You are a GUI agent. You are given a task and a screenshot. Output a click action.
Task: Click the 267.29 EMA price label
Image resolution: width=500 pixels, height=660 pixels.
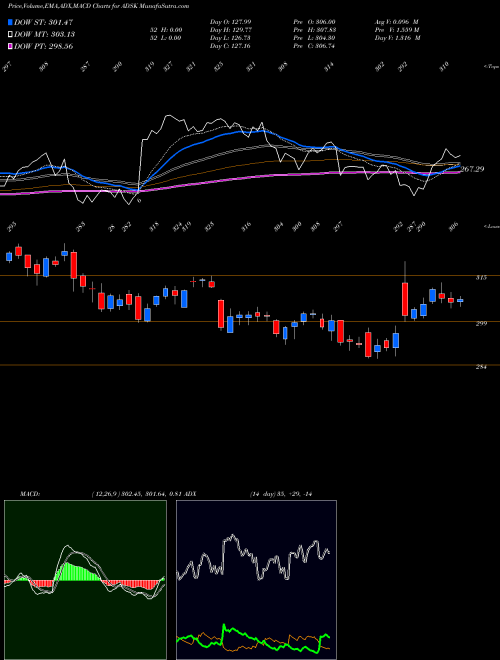[472, 169]
